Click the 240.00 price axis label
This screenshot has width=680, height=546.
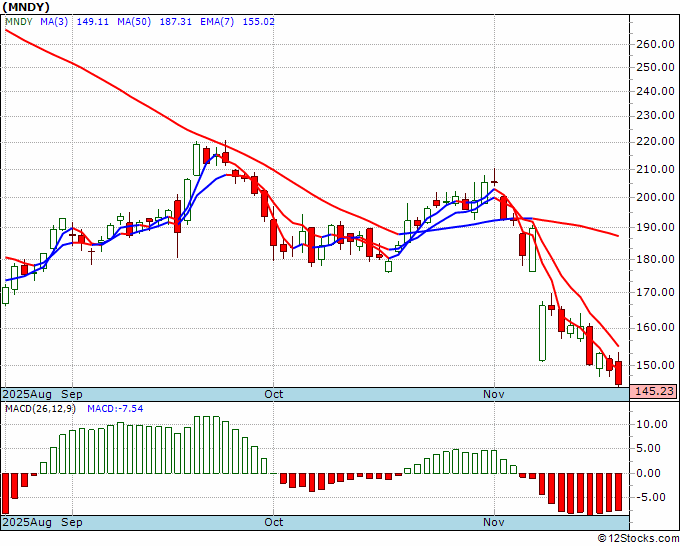click(x=655, y=92)
